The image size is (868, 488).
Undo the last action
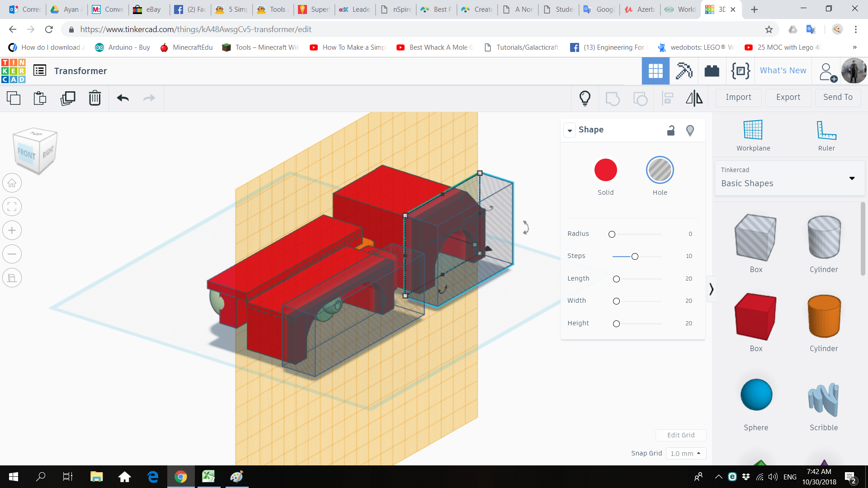tap(123, 98)
